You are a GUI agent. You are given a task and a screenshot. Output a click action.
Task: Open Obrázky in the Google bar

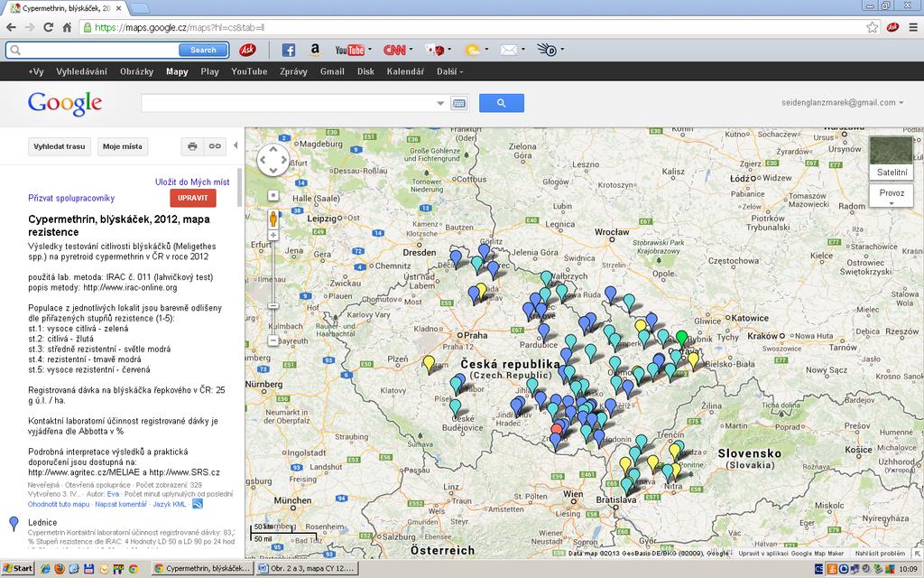(x=137, y=71)
